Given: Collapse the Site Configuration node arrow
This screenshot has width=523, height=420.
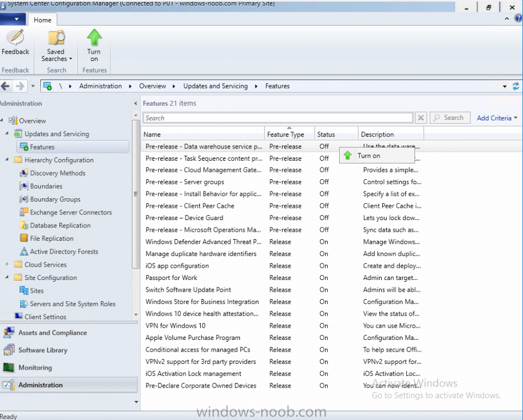Looking at the screenshot, I should 7,277.
